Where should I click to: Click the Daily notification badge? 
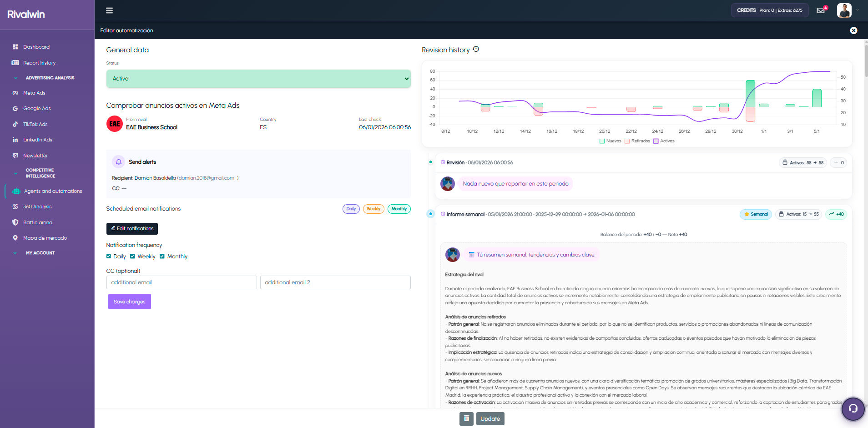[351, 209]
